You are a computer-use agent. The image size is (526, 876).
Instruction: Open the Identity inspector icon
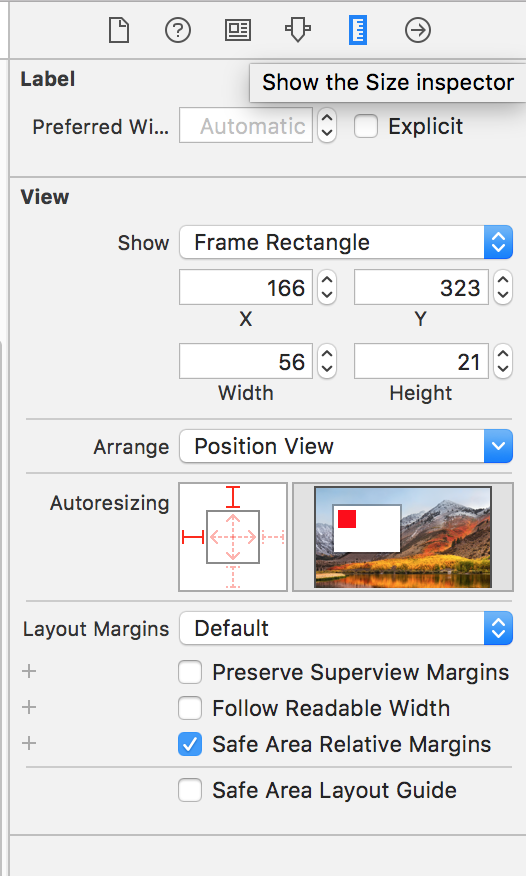[x=238, y=30]
